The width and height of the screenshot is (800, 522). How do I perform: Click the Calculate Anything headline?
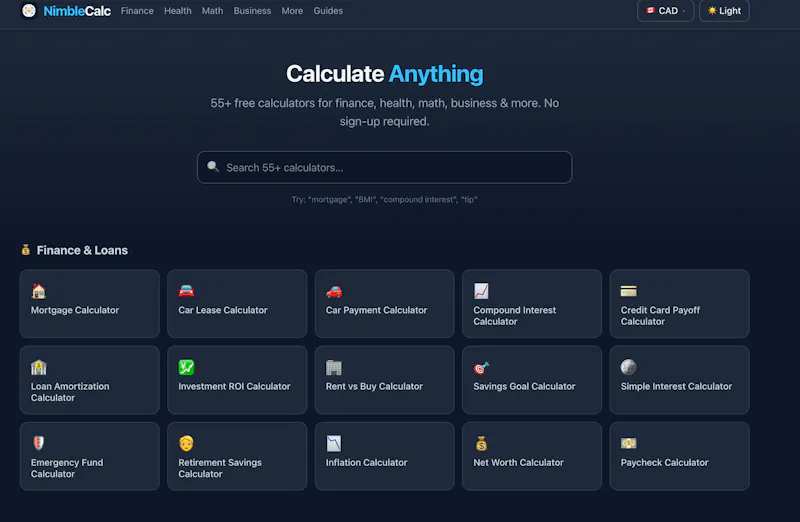pos(385,74)
